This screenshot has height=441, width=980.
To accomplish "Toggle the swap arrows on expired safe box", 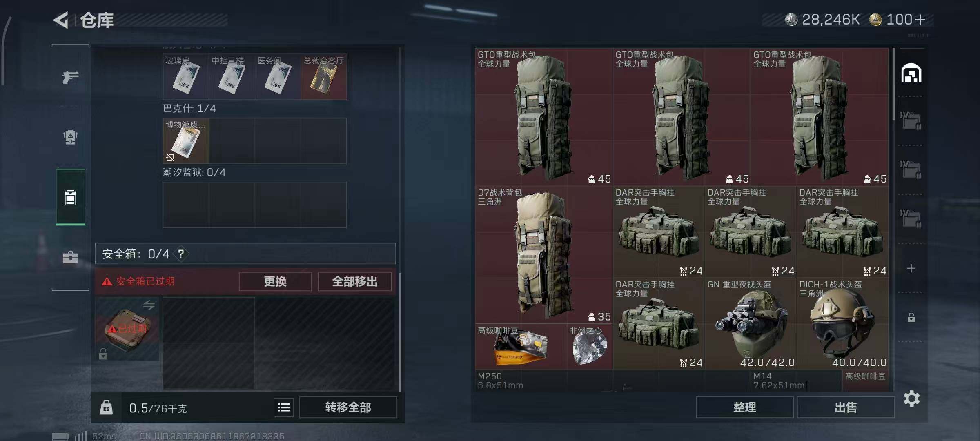I will 149,305.
